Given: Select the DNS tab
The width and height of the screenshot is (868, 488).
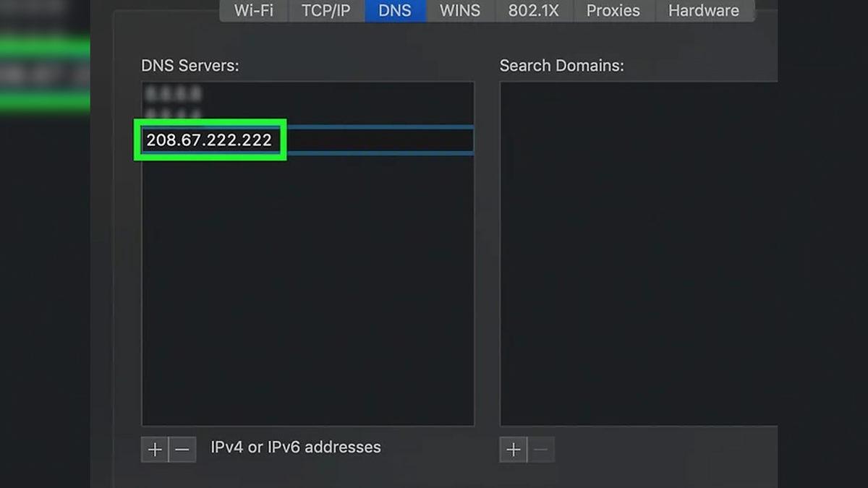Looking at the screenshot, I should [x=396, y=11].
